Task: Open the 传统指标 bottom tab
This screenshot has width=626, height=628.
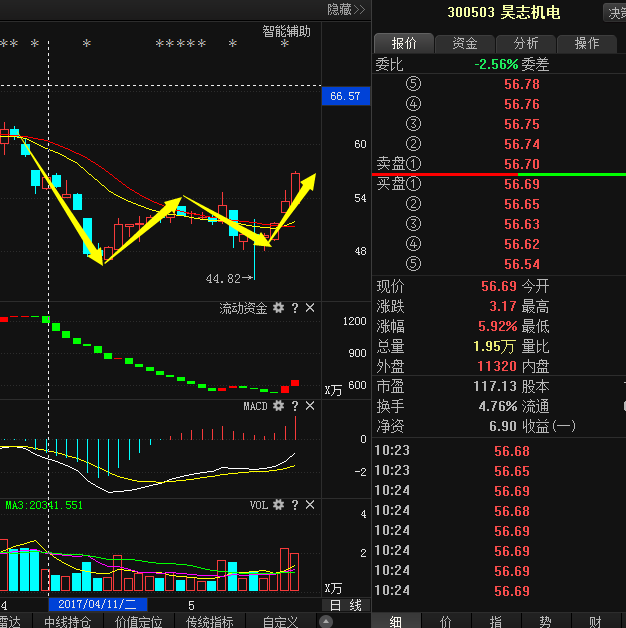Action: pos(209,621)
